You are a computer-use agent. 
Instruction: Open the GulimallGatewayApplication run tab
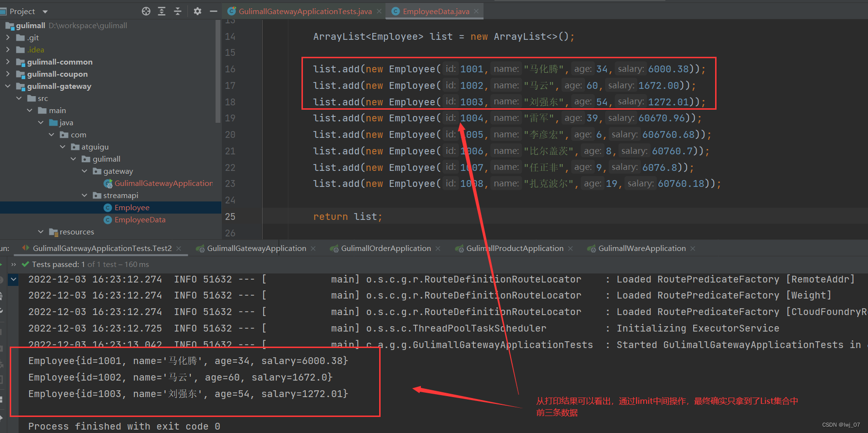[256, 249]
